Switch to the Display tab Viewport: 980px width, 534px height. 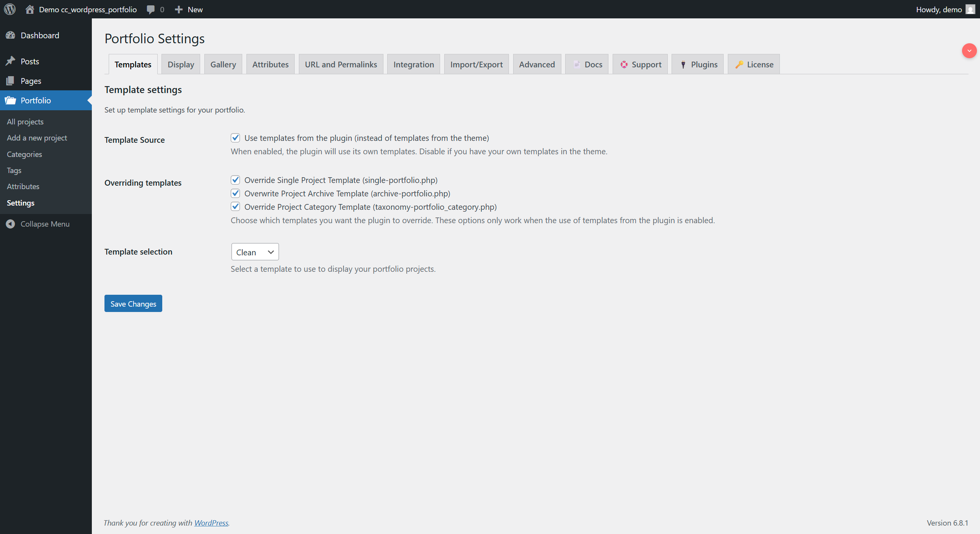coord(181,64)
